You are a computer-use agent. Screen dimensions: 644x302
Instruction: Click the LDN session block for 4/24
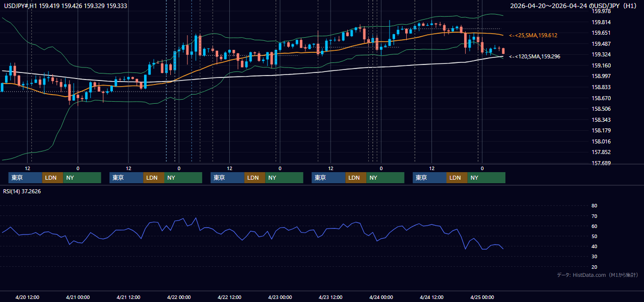pyautogui.click(x=457, y=178)
